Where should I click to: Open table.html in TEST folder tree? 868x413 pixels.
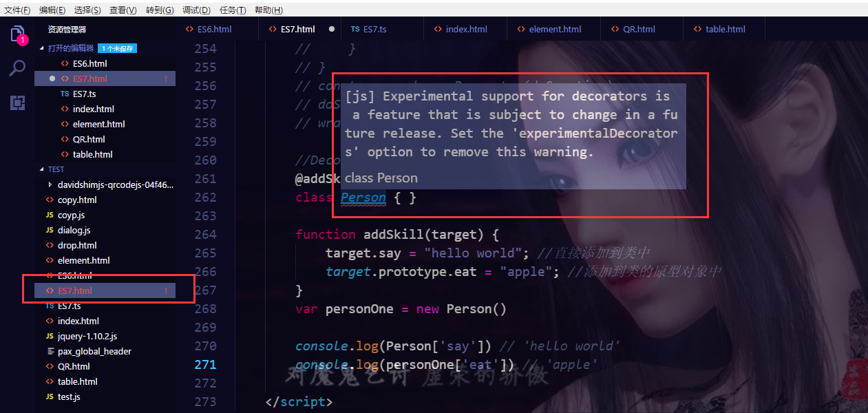(x=105, y=381)
